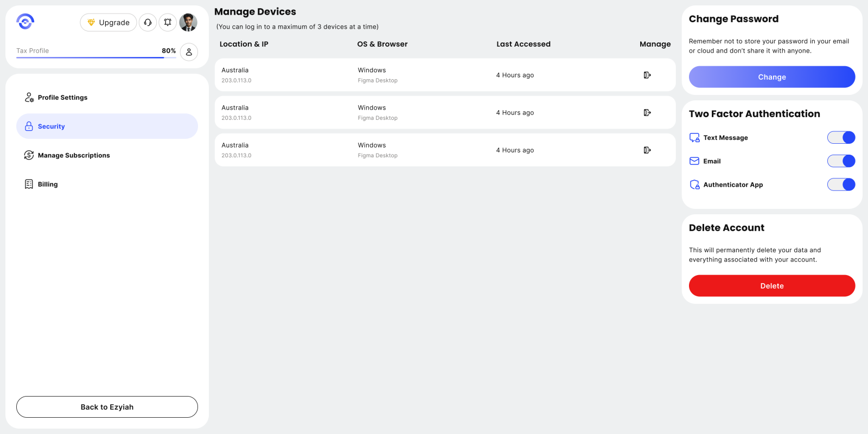Open notifications using the bell icon
This screenshot has height=434, width=868.
(x=168, y=22)
